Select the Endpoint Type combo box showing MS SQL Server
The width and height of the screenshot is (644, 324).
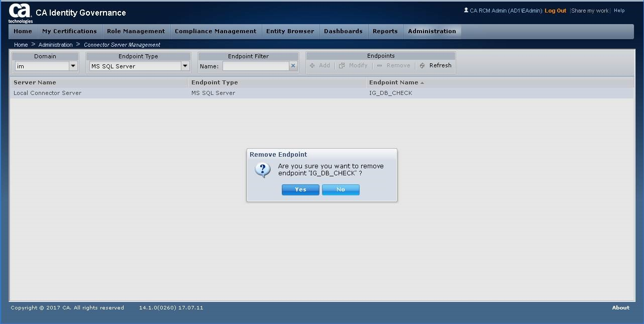tap(139, 66)
